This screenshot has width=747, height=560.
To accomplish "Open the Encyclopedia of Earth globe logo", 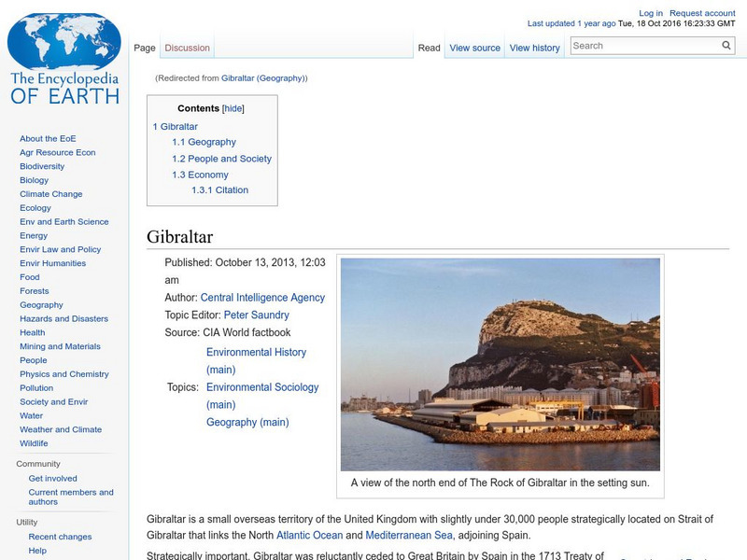I will (64, 58).
